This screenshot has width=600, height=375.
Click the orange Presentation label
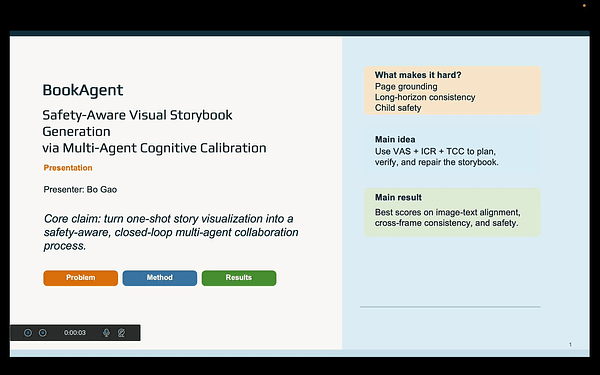[x=68, y=168]
